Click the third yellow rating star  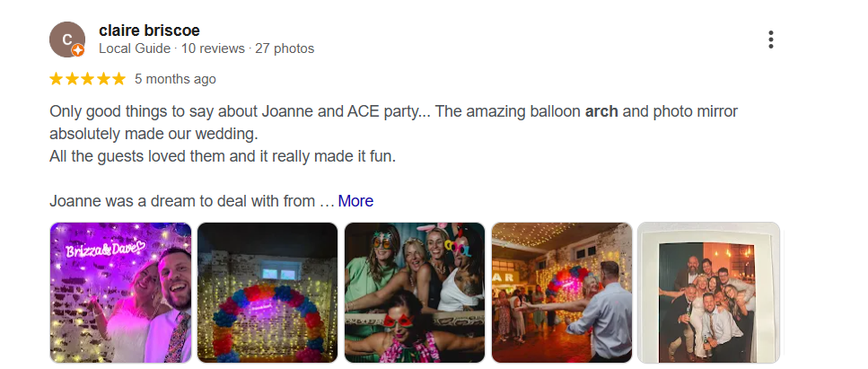pos(87,79)
